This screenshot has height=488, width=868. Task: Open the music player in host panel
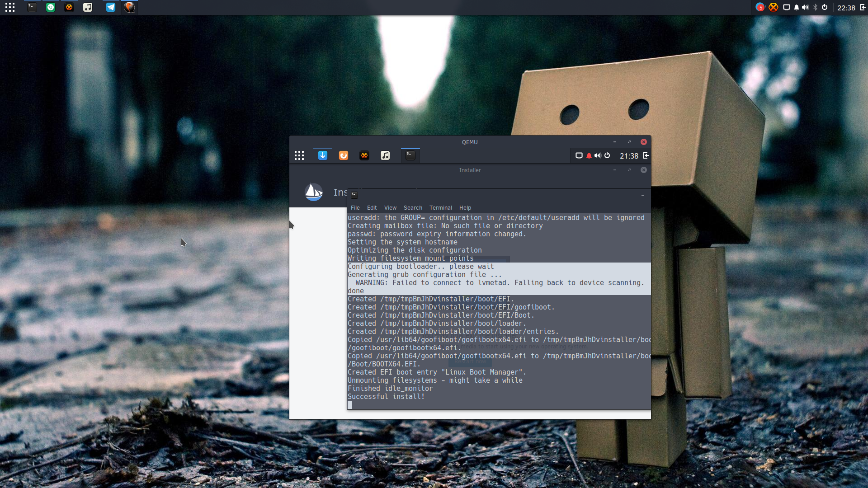88,7
